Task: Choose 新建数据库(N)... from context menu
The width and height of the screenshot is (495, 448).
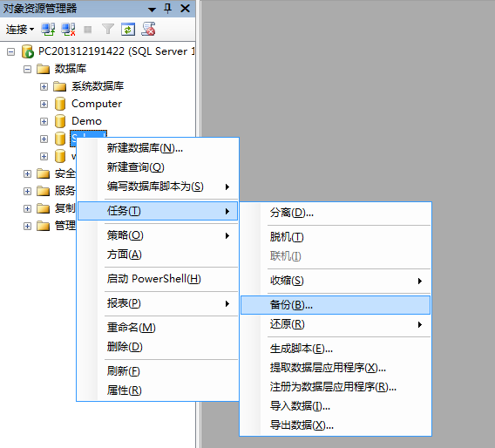Action: [x=158, y=148]
